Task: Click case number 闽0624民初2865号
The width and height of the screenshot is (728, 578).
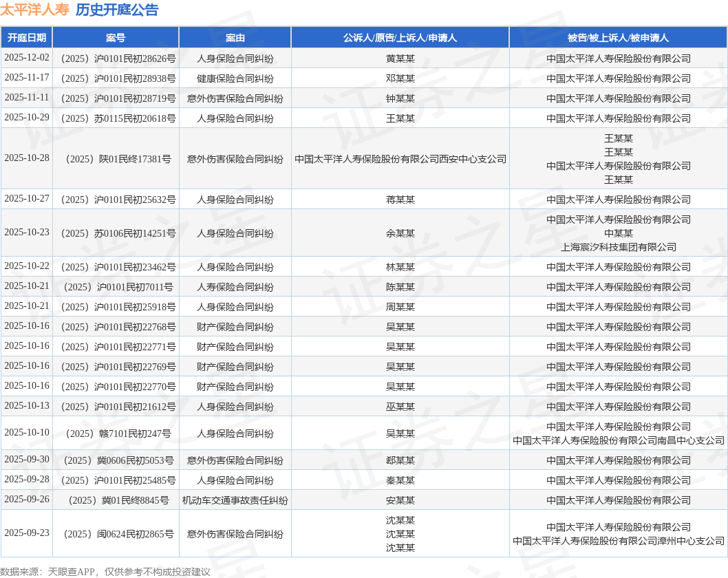Action: point(118,534)
